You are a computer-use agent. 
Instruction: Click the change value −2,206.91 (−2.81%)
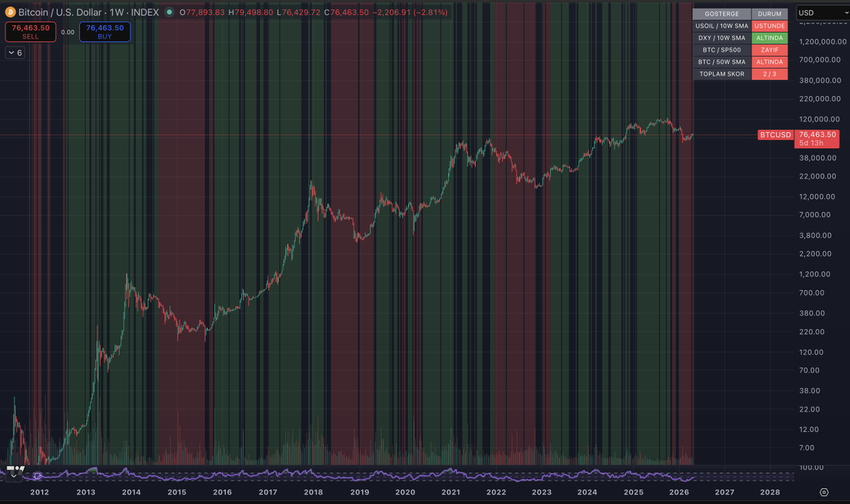click(410, 13)
